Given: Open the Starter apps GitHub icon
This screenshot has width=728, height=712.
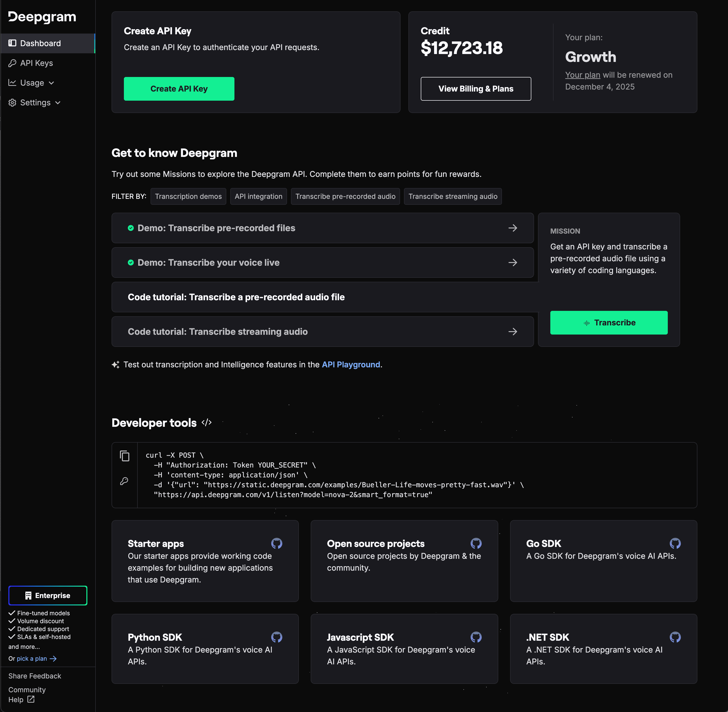Looking at the screenshot, I should [x=277, y=543].
